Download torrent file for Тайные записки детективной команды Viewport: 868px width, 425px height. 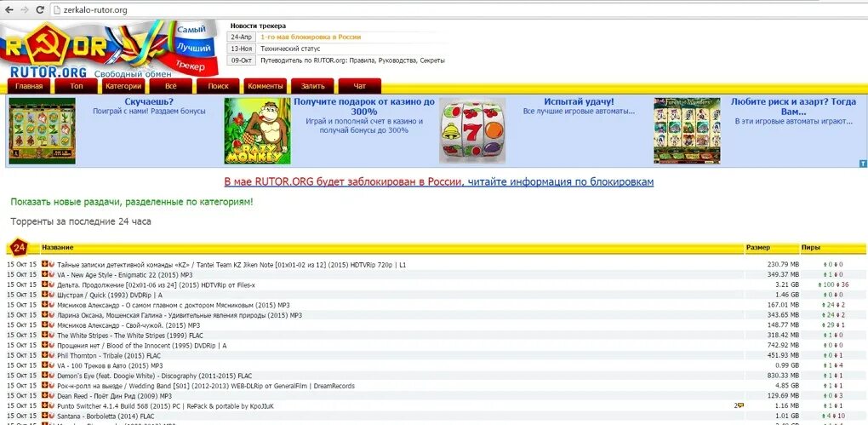pyautogui.click(x=45, y=264)
